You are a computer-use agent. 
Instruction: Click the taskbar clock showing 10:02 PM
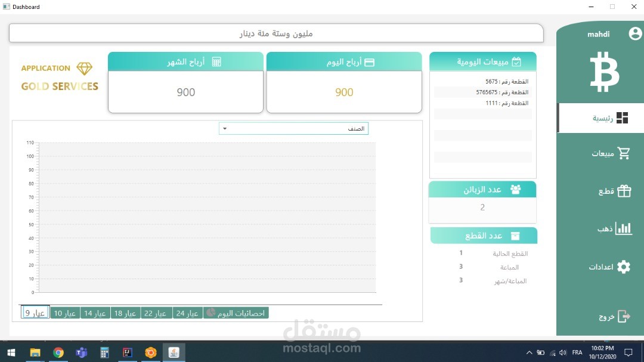602,352
